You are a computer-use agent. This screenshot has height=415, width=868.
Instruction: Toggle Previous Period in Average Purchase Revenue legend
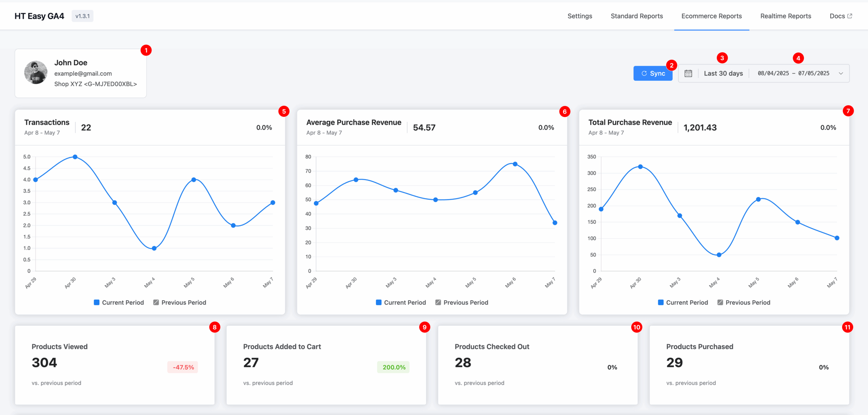click(461, 302)
